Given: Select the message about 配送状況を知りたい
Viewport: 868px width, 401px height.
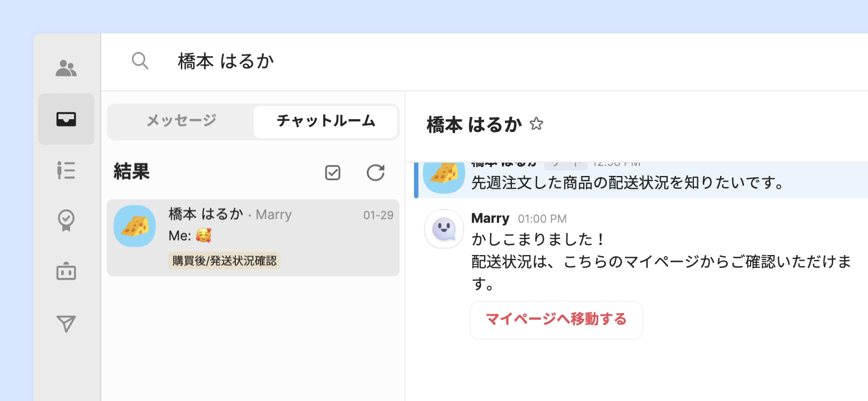Looking at the screenshot, I should click(x=628, y=182).
